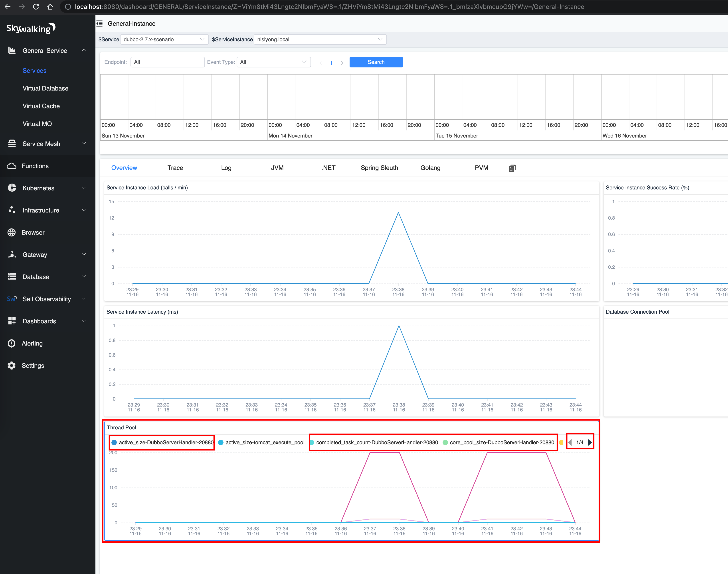Reload the page with the browser refresh icon
The height and width of the screenshot is (574, 728).
pos(36,7)
